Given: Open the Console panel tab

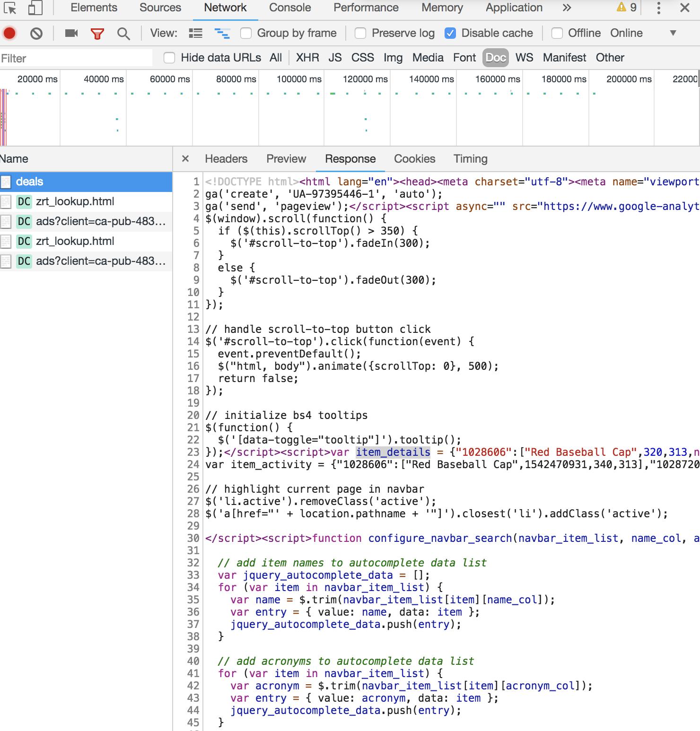Looking at the screenshot, I should click(290, 8).
